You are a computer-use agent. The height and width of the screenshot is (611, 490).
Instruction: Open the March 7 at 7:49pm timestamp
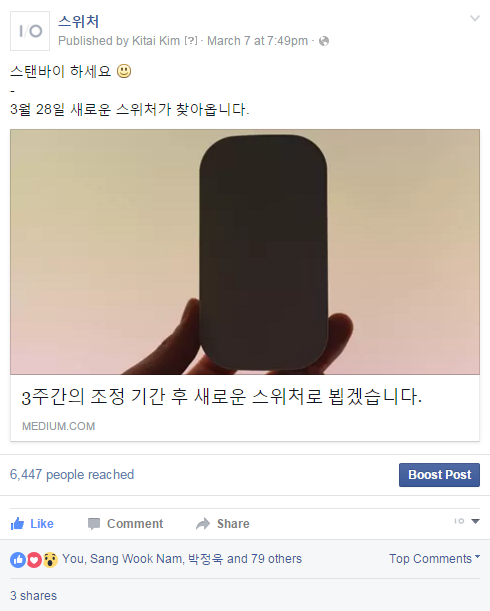click(x=257, y=41)
